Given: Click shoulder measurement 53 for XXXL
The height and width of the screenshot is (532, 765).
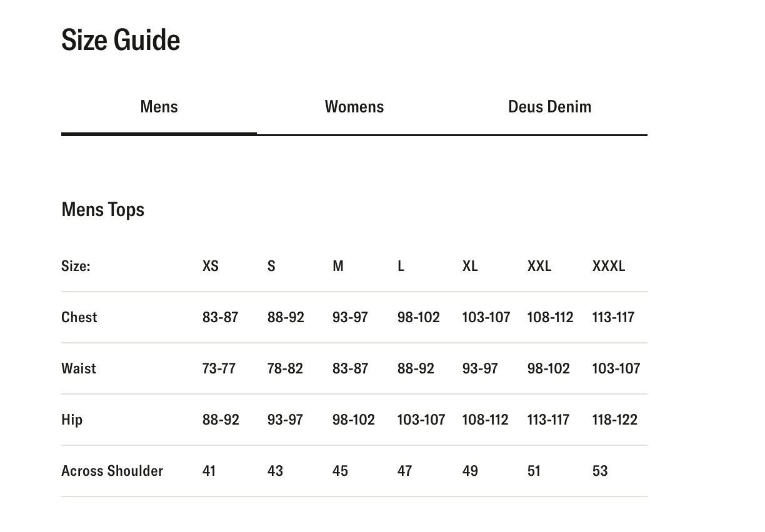Looking at the screenshot, I should [x=599, y=471].
